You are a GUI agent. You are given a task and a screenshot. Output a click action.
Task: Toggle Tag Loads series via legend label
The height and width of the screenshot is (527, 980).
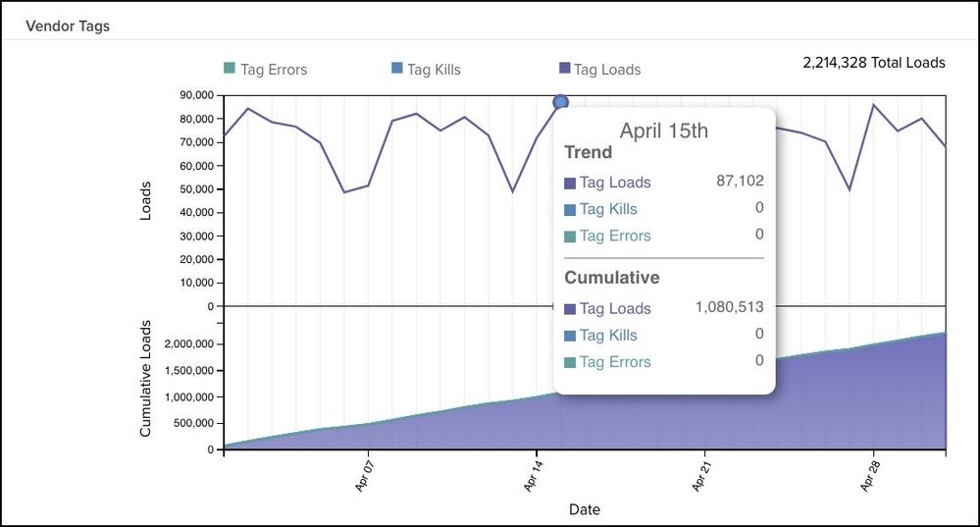pos(607,70)
